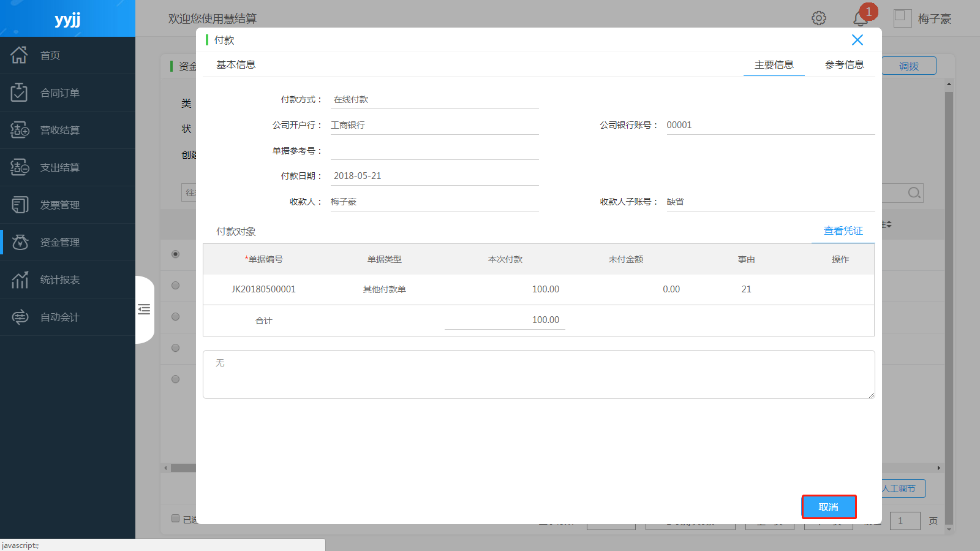Click the 营收结算 icon in sidebar
The width and height of the screenshot is (980, 551).
20,130
